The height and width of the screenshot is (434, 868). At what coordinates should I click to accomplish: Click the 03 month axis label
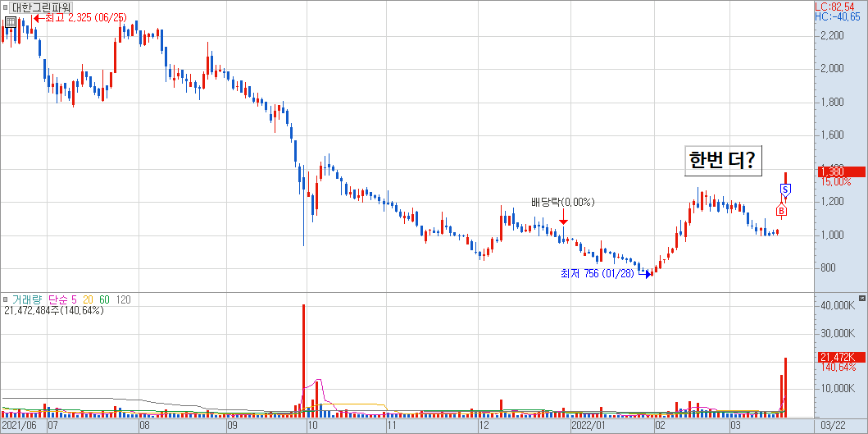coord(736,426)
